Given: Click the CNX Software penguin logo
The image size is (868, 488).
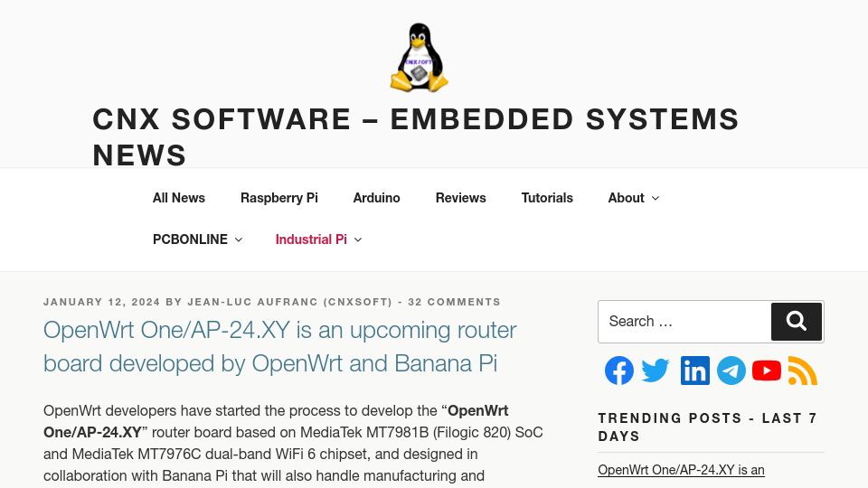Looking at the screenshot, I should 419,57.
